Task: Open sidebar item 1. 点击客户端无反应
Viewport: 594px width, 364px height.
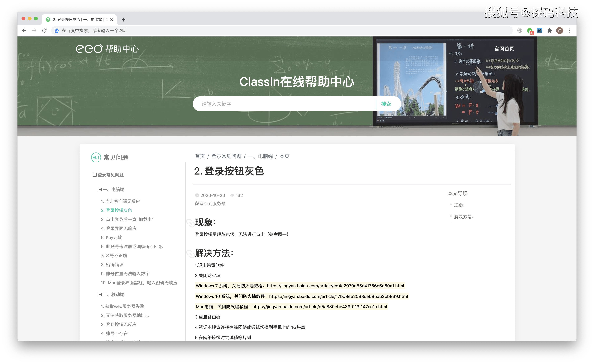Action: pos(120,201)
